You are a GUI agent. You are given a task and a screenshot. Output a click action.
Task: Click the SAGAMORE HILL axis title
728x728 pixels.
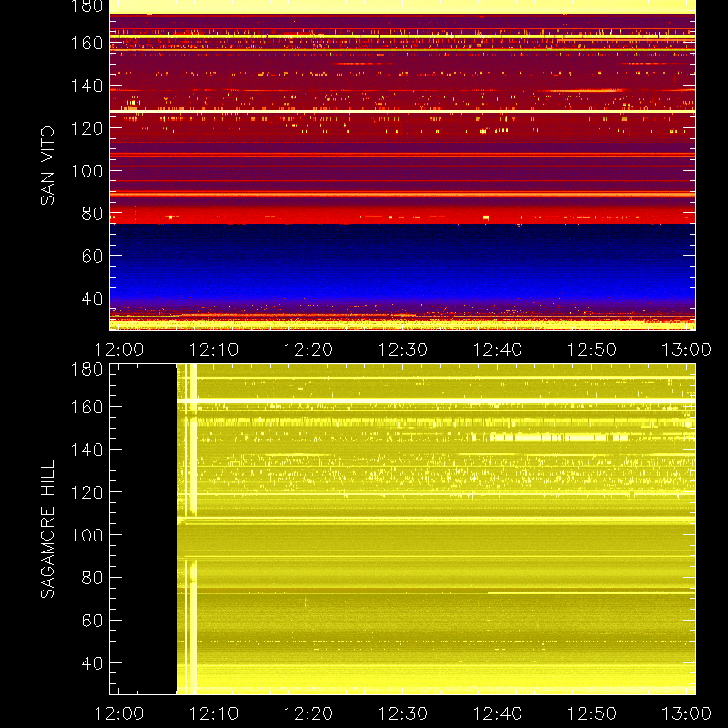[47, 530]
